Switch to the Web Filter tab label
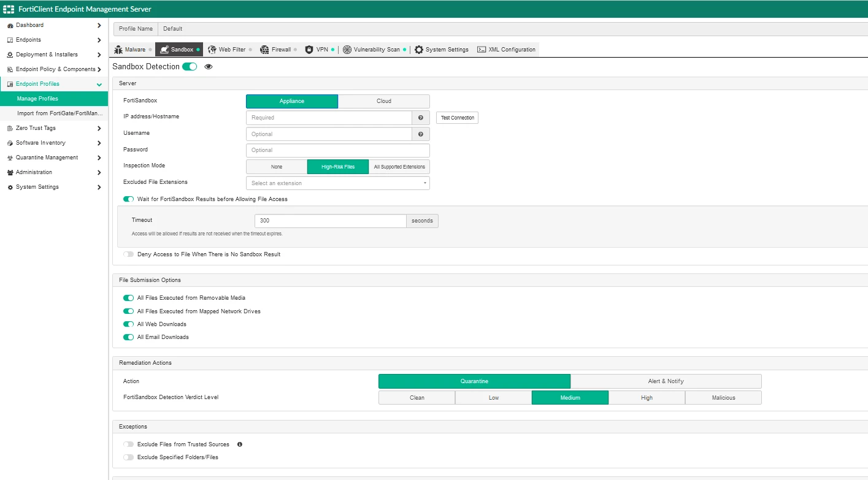Image resolution: width=868 pixels, height=480 pixels. coord(232,50)
